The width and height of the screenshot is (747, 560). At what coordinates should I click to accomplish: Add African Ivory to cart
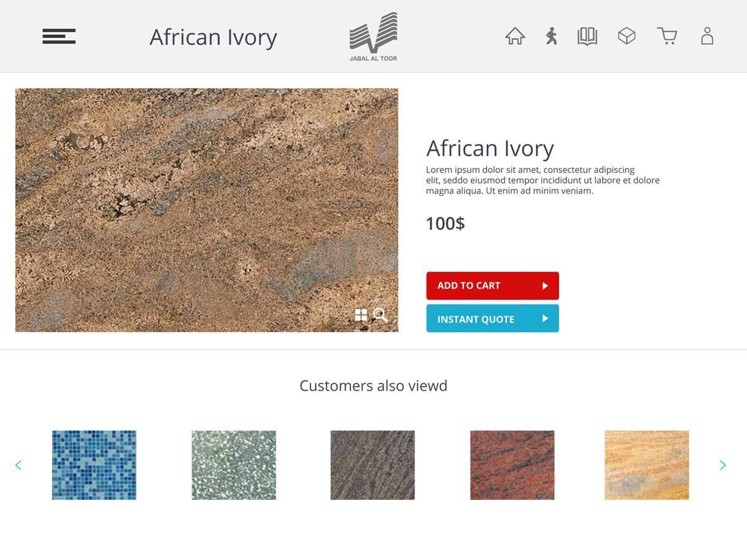point(493,286)
